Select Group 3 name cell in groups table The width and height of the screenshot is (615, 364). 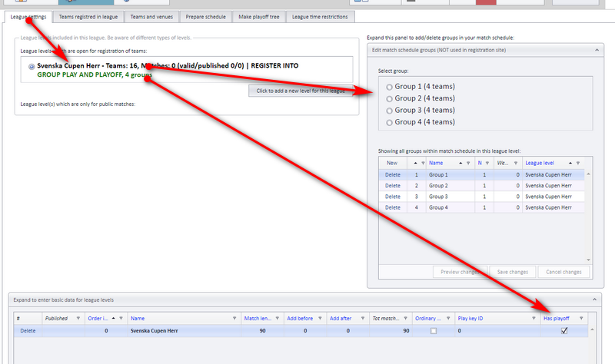(450, 197)
